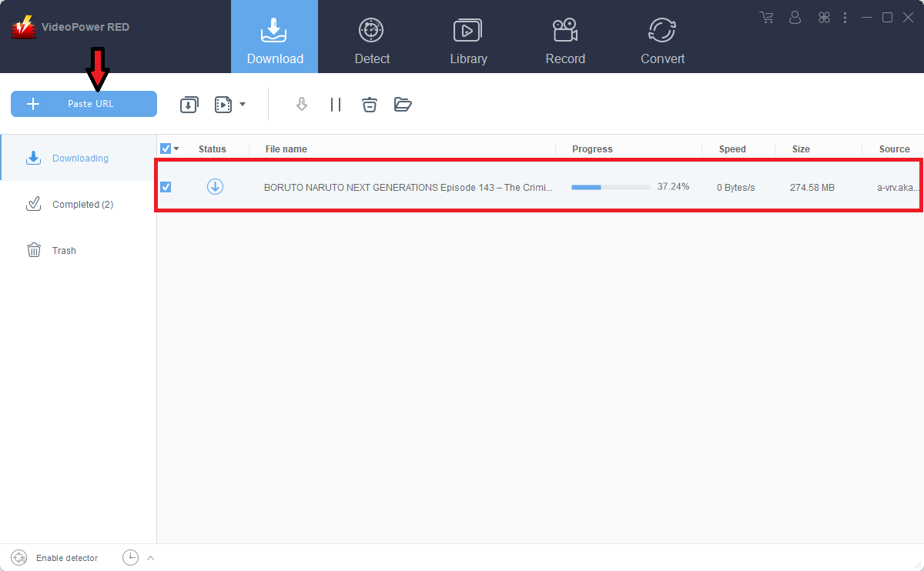924x571 pixels.
Task: Click the Paste URL button
Action: [83, 103]
